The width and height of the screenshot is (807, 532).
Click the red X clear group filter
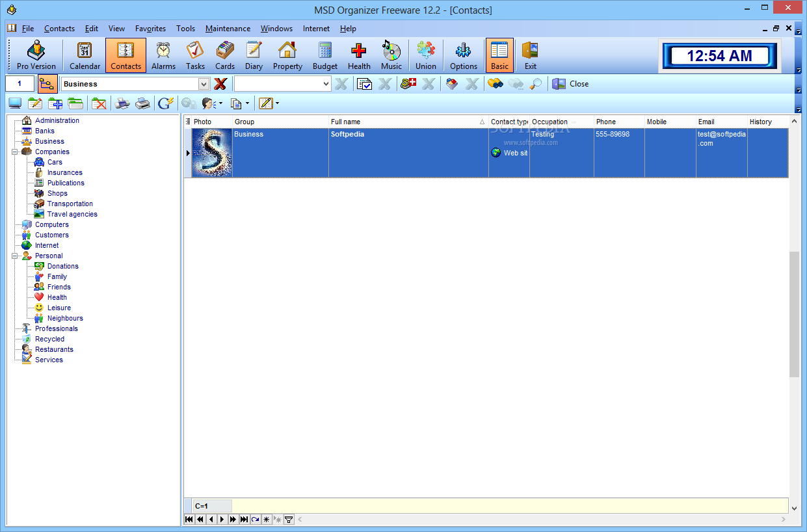[x=220, y=84]
